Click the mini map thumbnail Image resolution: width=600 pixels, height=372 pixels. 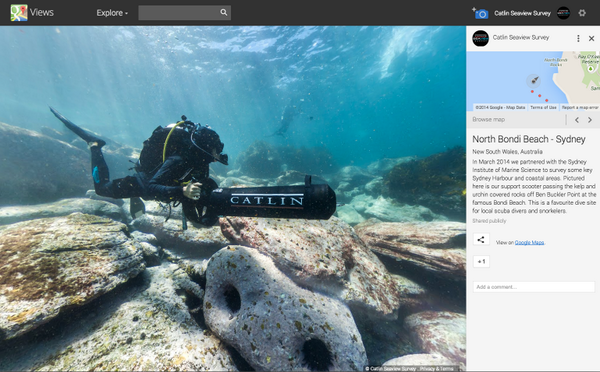pyautogui.click(x=533, y=81)
